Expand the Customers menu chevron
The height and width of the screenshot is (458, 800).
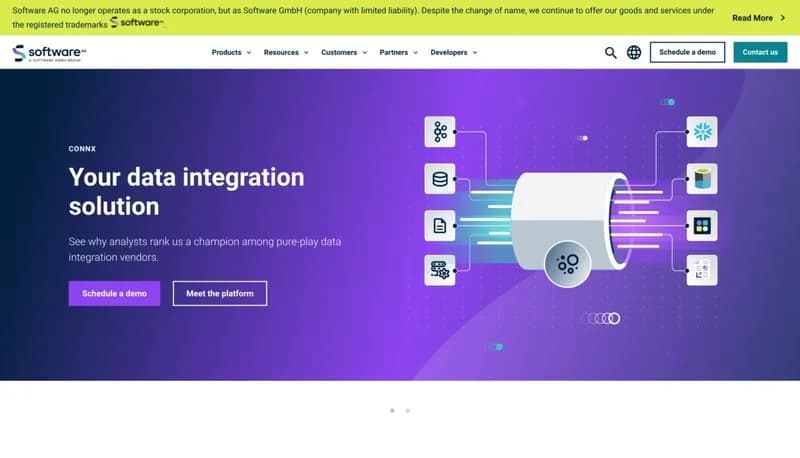click(365, 53)
